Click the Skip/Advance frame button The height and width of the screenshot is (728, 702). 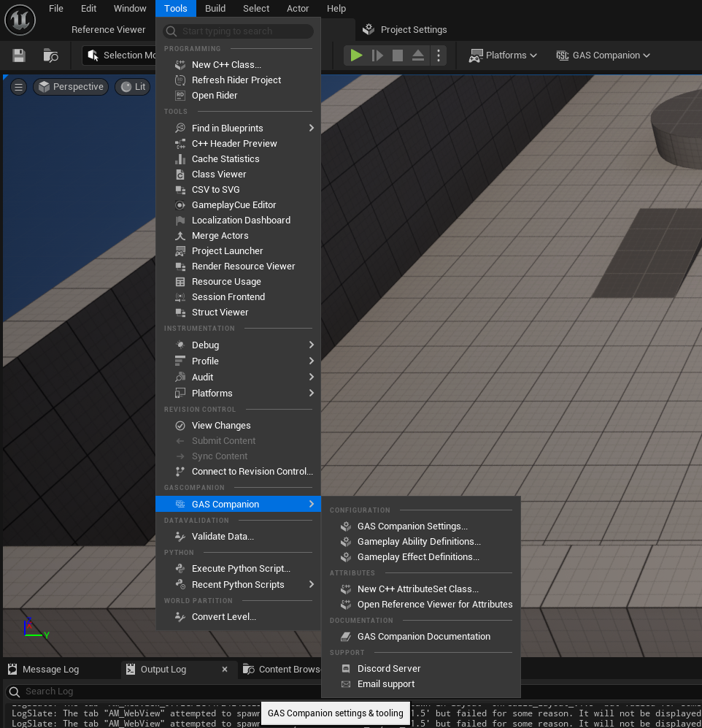(x=377, y=55)
